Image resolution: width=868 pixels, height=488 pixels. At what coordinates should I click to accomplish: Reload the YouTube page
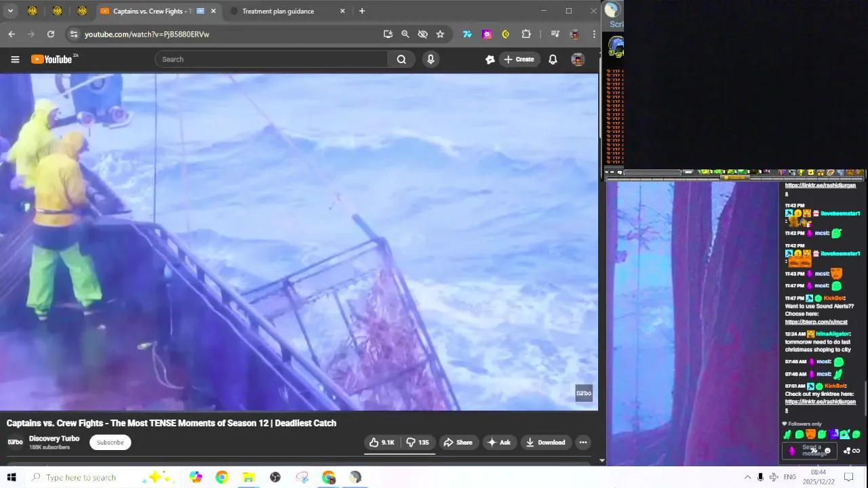(x=51, y=34)
